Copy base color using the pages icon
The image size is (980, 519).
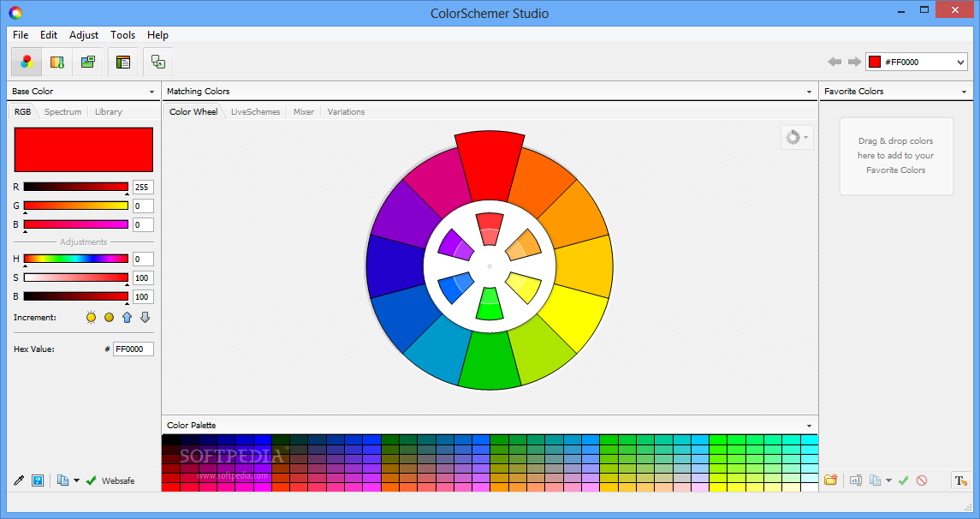(x=62, y=480)
